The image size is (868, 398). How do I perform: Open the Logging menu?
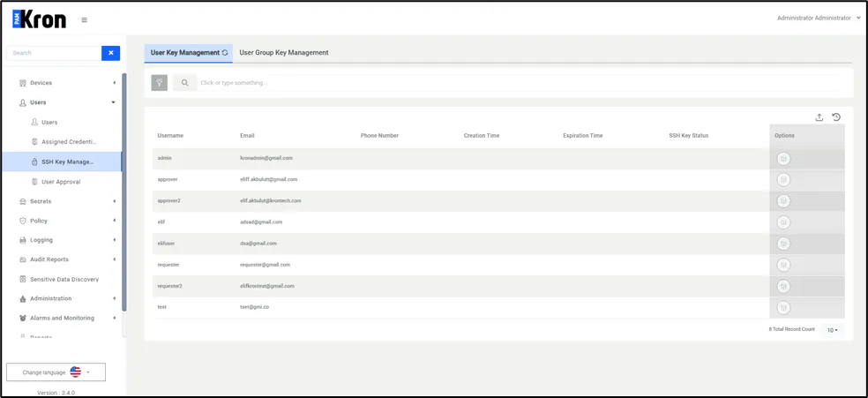pos(41,240)
